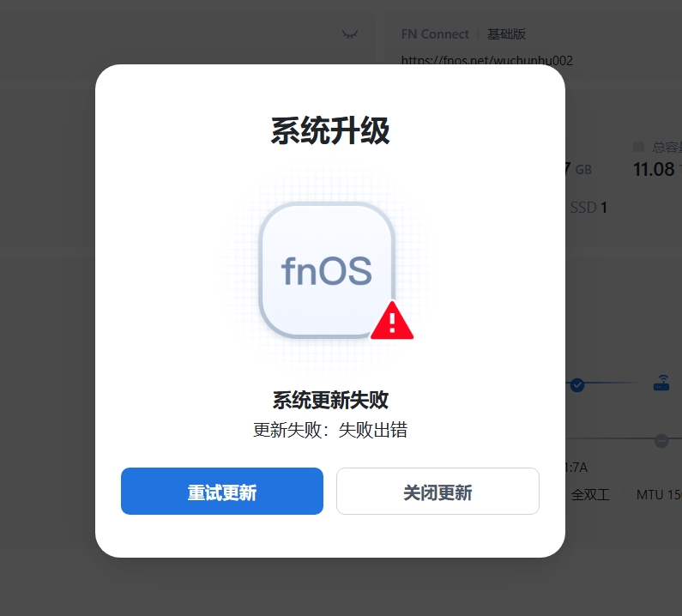Click the 关闭更新 button

point(438,491)
